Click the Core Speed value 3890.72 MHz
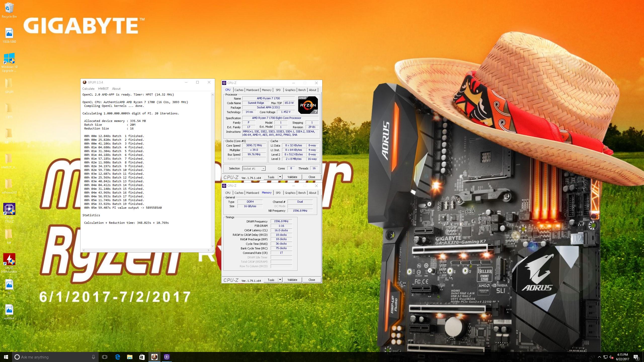Viewport: 644px width, 362px height. coord(254,146)
